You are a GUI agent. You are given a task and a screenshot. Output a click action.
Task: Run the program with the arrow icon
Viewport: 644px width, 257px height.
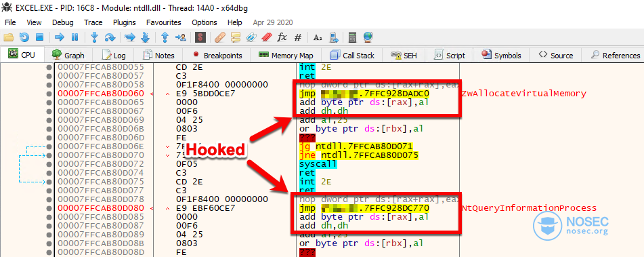[x=60, y=37]
